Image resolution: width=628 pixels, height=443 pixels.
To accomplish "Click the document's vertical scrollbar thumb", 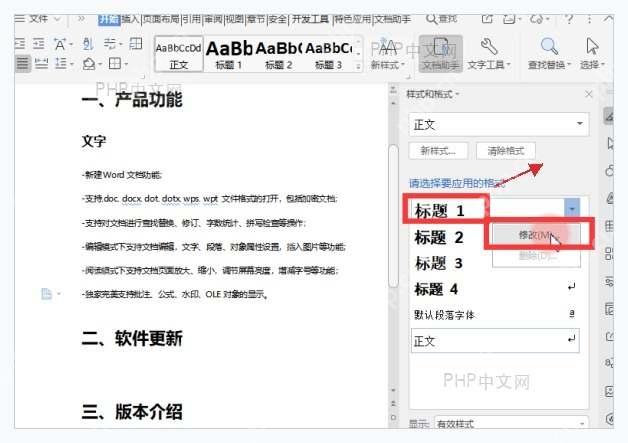I will point(394,216).
